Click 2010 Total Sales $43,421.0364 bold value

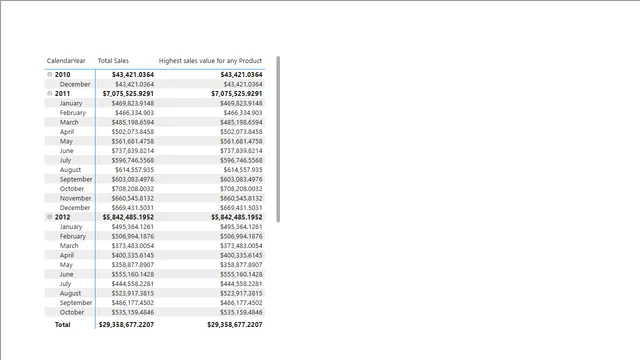133,75
